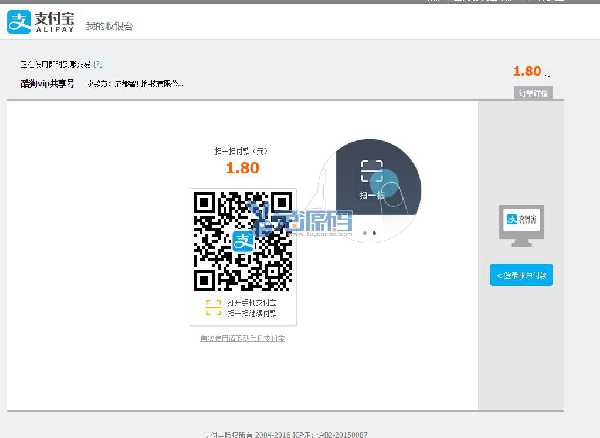Screen dimensions: 600x438
Task: Click the scan instruction text under QR code
Action: 251,308
